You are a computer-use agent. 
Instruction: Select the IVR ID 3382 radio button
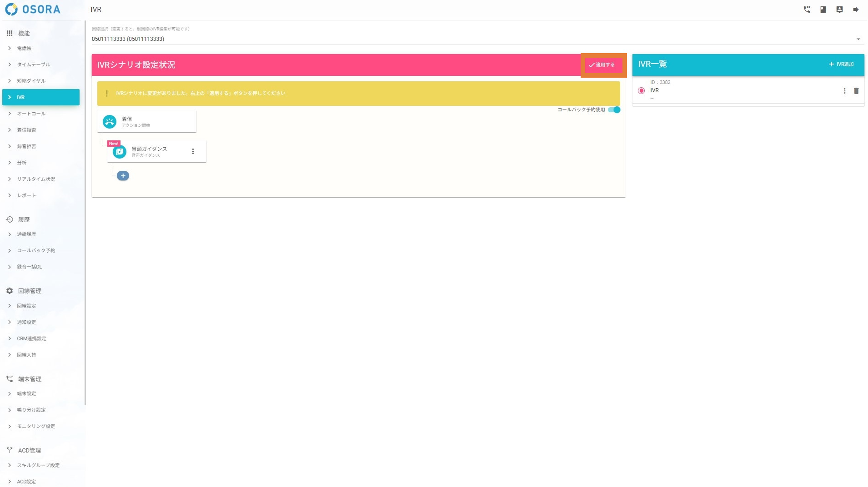641,91
